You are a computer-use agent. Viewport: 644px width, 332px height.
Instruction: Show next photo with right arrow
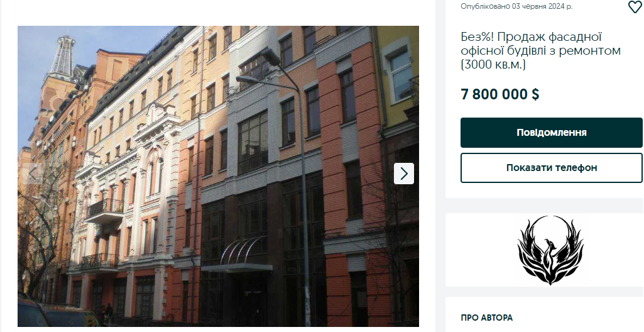tap(404, 174)
